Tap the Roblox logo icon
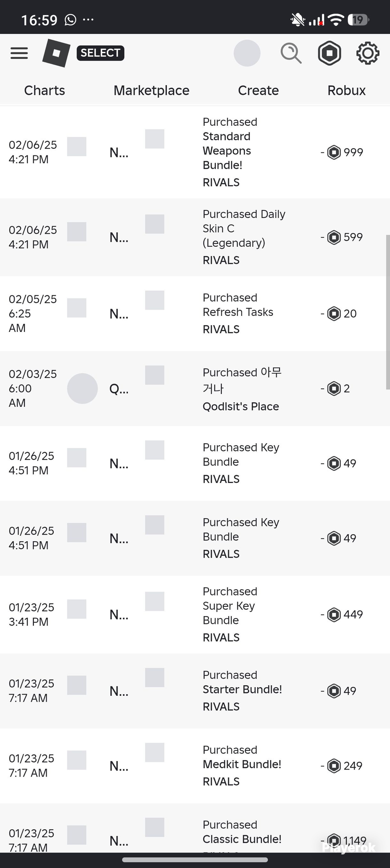This screenshot has width=390, height=868. point(56,53)
